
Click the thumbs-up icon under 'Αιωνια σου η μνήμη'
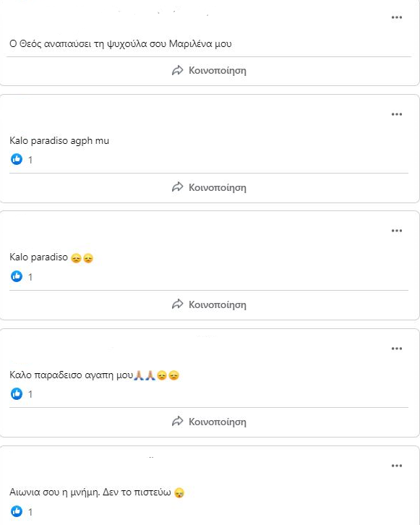[17, 511]
